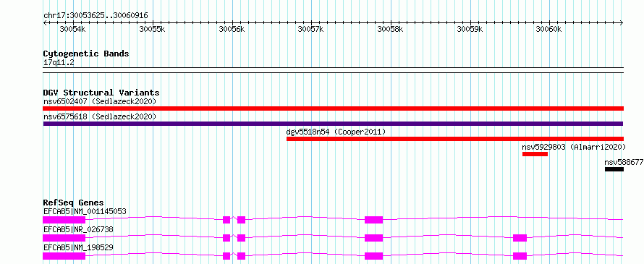This screenshot has width=644, height=264.
Task: Click the nsv588677 variant label
Action: pos(624,162)
